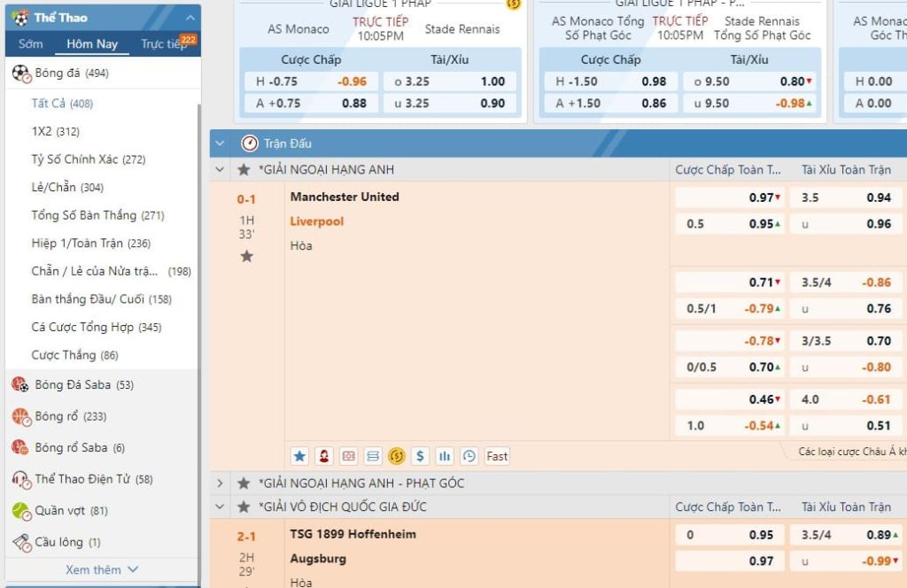Open the clock history icon in match toolbar
Image resolution: width=907 pixels, height=588 pixels.
tap(469, 456)
